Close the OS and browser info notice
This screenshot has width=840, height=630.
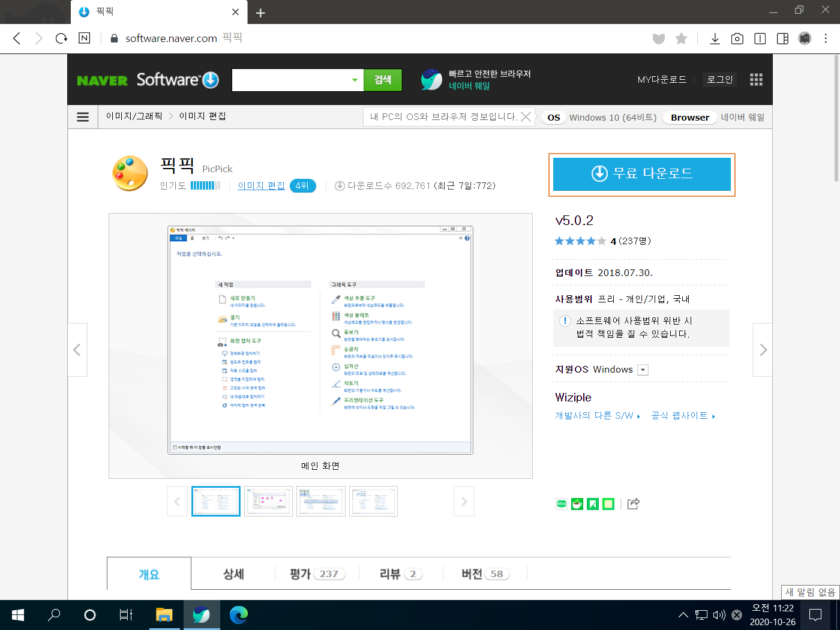(x=526, y=116)
